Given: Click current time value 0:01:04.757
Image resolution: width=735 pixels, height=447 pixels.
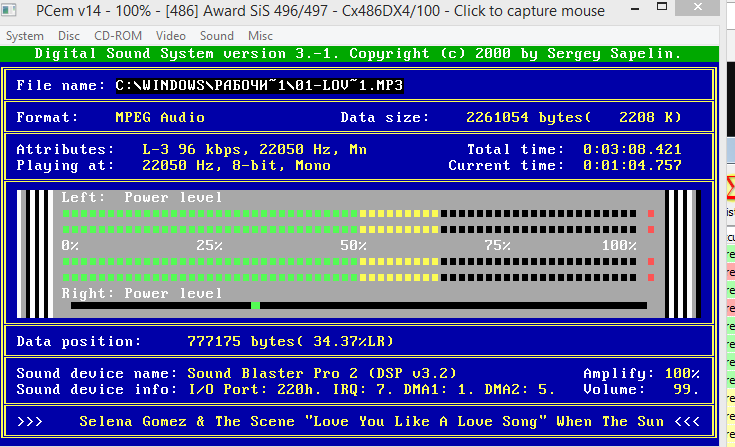Looking at the screenshot, I should coord(632,165).
